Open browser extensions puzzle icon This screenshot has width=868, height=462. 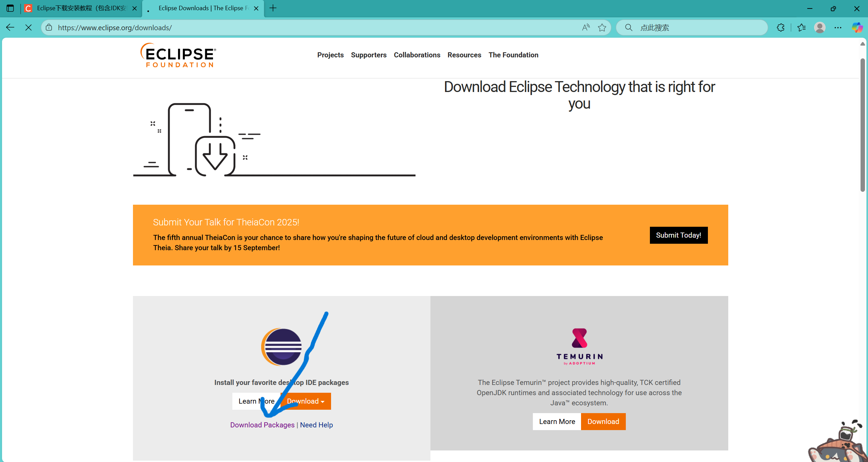pyautogui.click(x=780, y=27)
